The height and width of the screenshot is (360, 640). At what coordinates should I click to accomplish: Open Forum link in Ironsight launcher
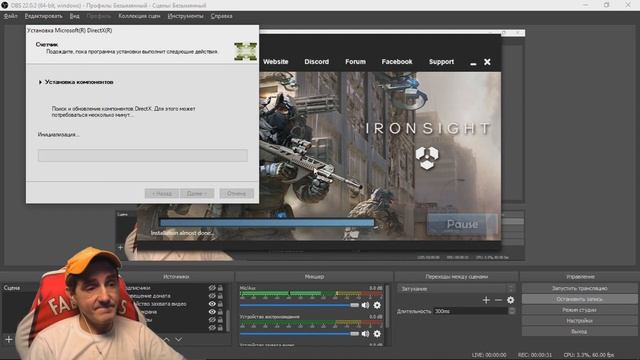(355, 62)
